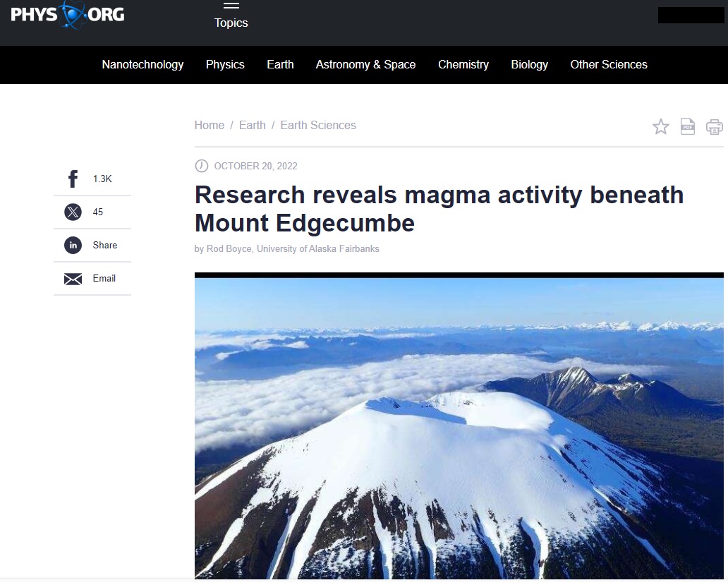Screen dimensions: 728x585
Task: Open the Earth nav section
Action: tap(280, 64)
